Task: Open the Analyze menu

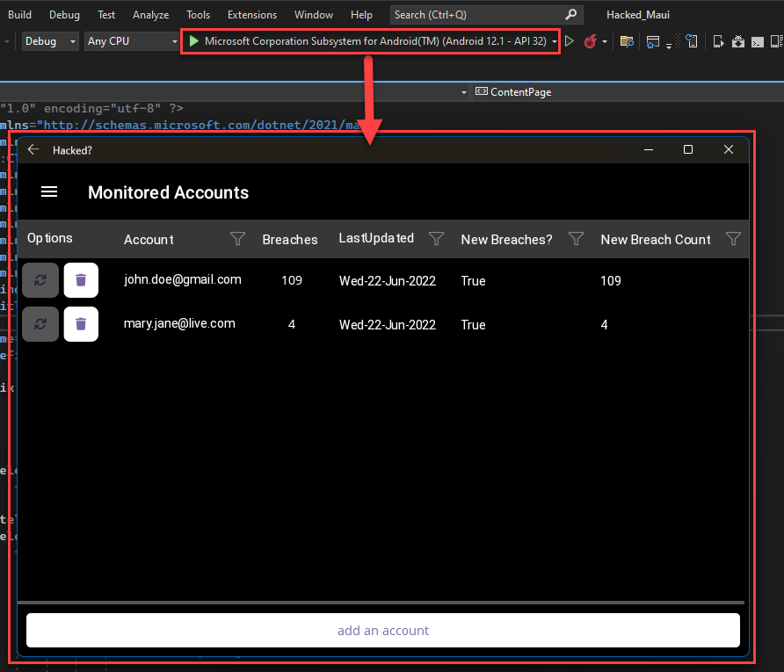Action: 150,14
